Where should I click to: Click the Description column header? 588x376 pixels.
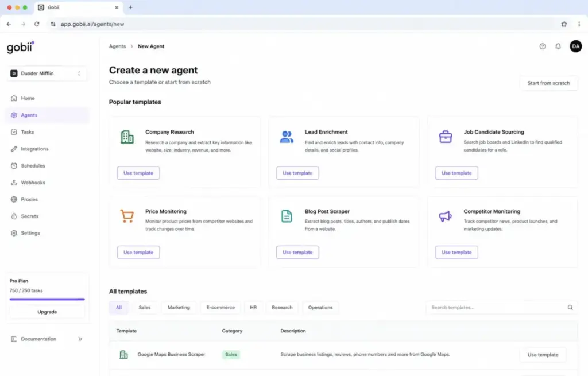pyautogui.click(x=293, y=331)
